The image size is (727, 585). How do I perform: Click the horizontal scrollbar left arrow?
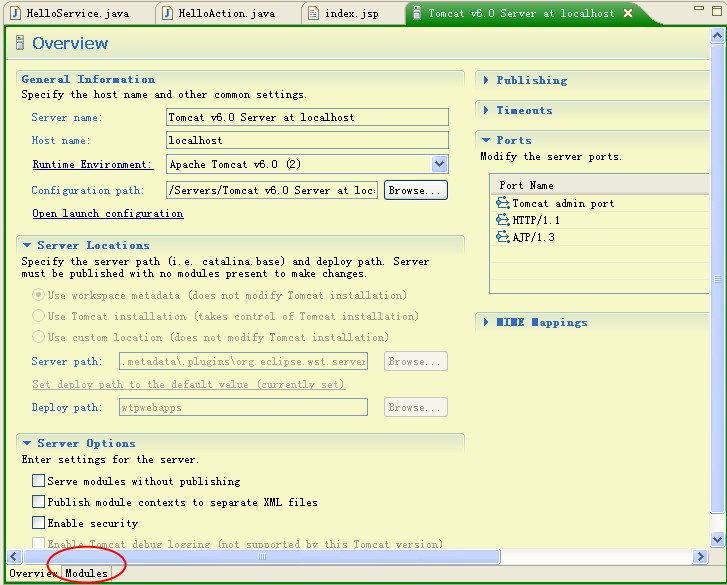tap(14, 556)
